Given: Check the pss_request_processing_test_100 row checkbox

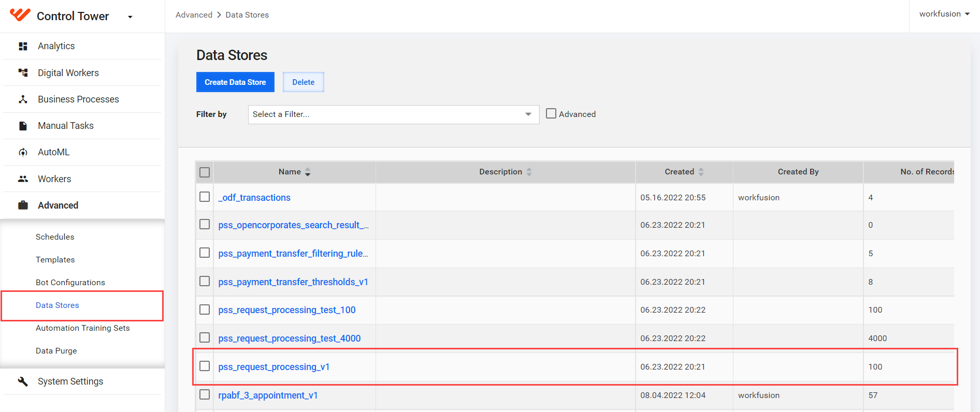Looking at the screenshot, I should tap(205, 310).
